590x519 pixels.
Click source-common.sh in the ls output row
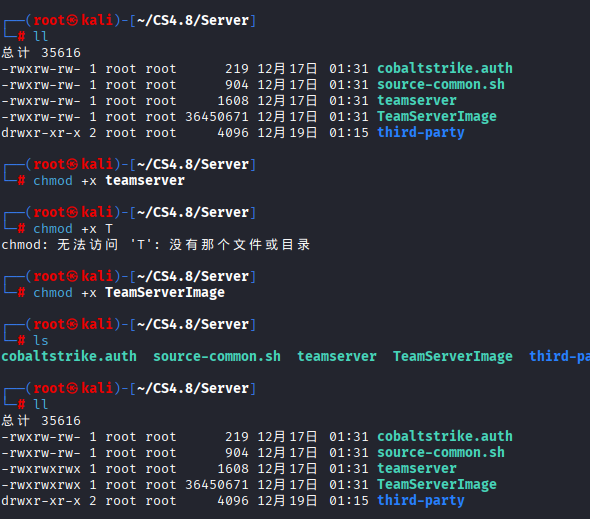coord(217,356)
